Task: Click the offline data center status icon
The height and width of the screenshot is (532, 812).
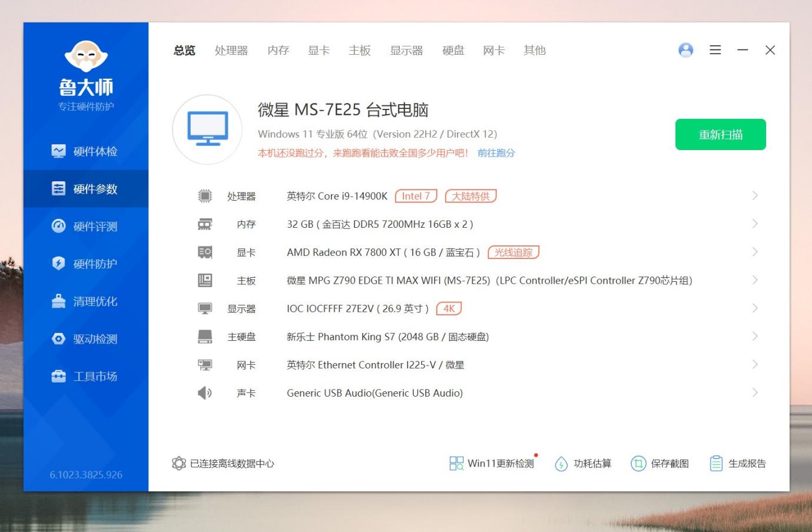Action: point(179,464)
